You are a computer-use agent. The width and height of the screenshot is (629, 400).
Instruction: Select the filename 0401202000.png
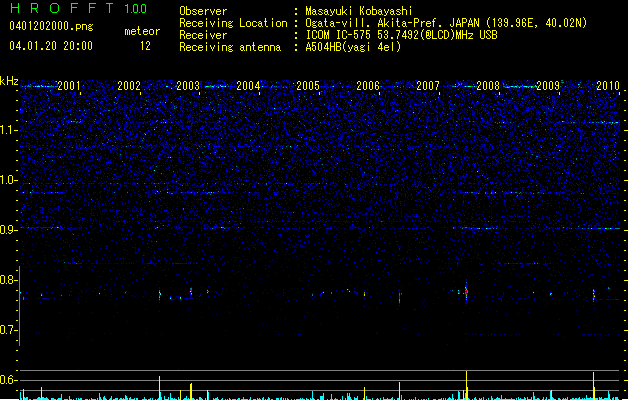click(x=51, y=26)
